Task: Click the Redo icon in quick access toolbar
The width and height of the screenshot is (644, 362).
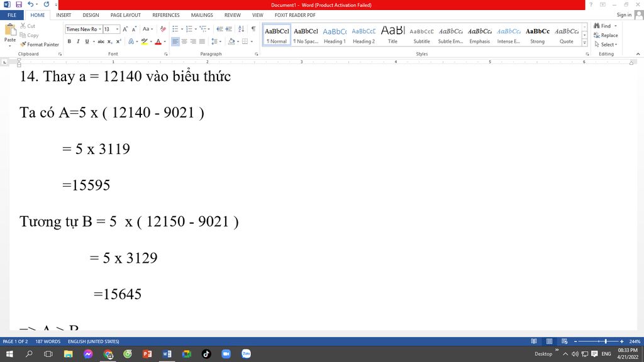Action: pyautogui.click(x=47, y=4)
